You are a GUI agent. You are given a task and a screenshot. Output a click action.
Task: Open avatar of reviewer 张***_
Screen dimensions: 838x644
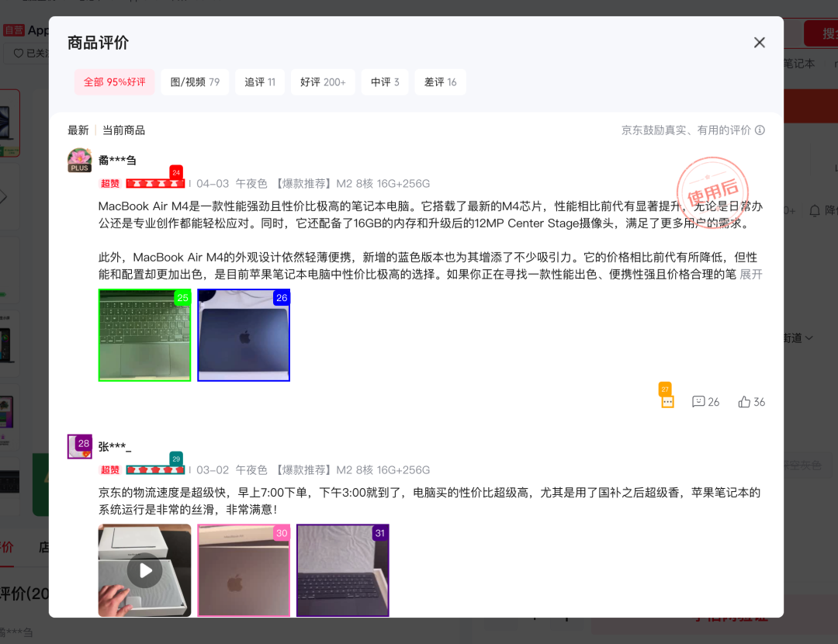tap(80, 446)
